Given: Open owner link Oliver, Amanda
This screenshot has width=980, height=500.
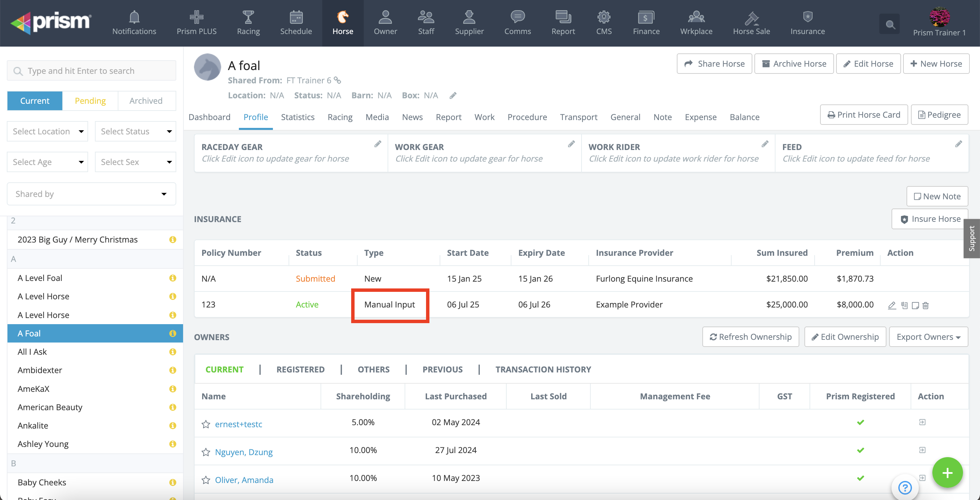Looking at the screenshot, I should pyautogui.click(x=244, y=480).
